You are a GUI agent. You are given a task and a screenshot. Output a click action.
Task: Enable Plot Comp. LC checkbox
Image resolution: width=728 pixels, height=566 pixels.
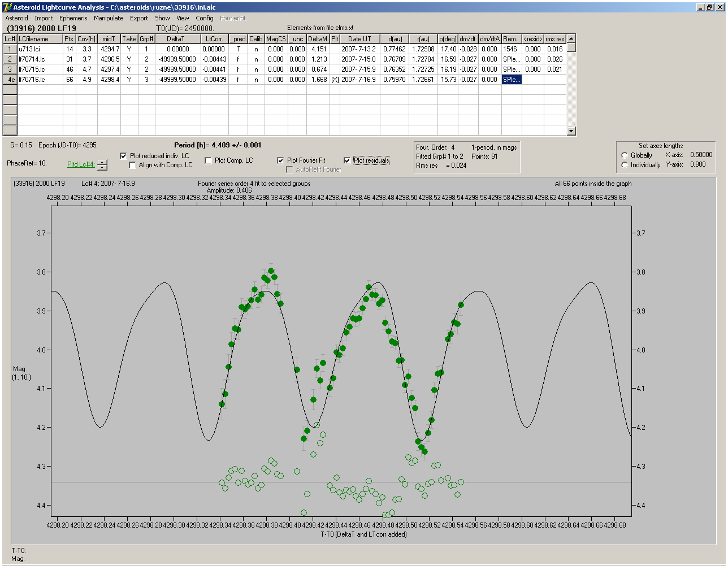208,160
